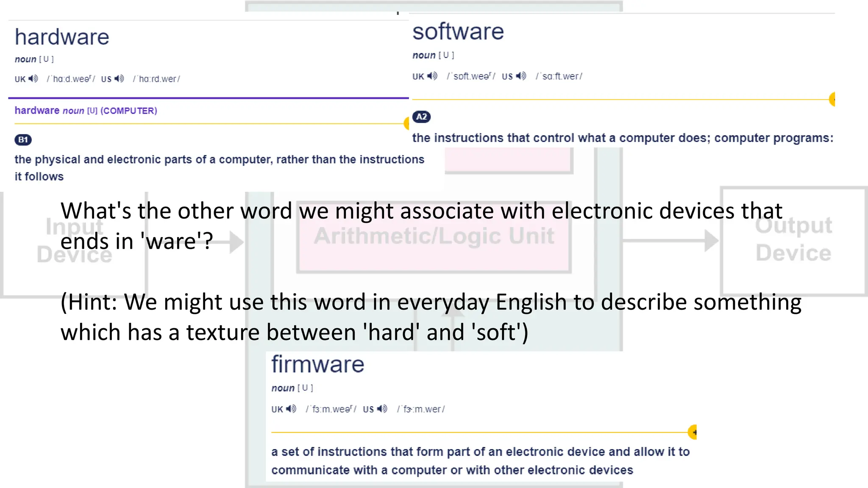868x488 pixels.
Task: Play the UK pronunciation of hardware
Action: tap(33, 79)
